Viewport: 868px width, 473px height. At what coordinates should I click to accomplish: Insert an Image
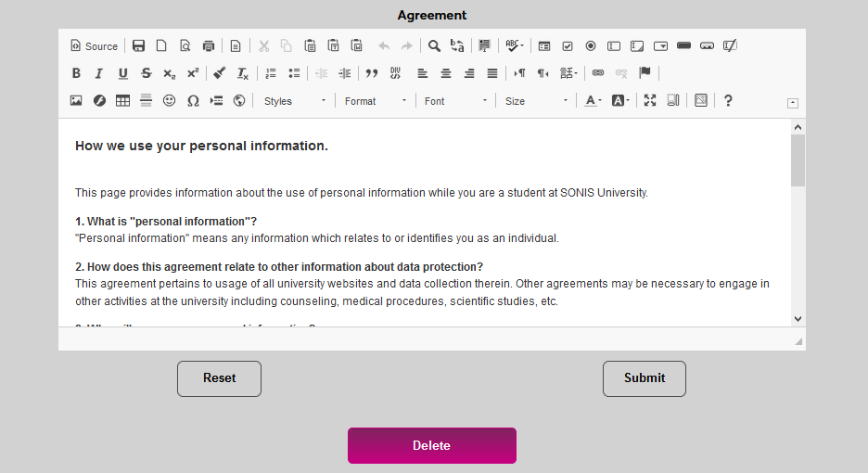(x=76, y=101)
